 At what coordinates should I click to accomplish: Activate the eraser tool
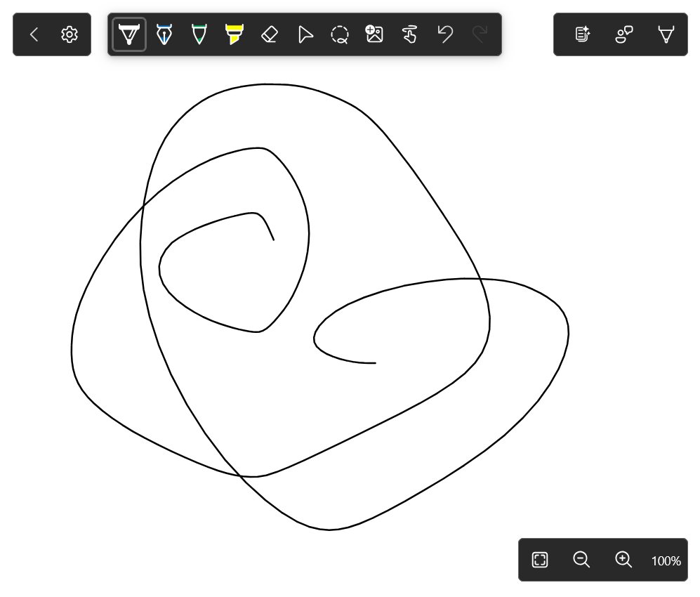[269, 34]
